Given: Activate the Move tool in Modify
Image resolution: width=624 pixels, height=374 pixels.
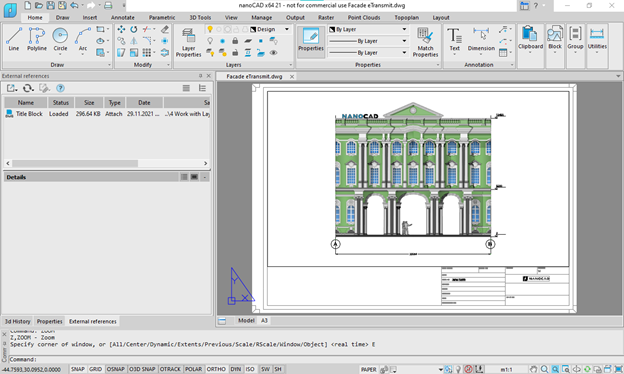Looking at the screenshot, I should pos(121,29).
